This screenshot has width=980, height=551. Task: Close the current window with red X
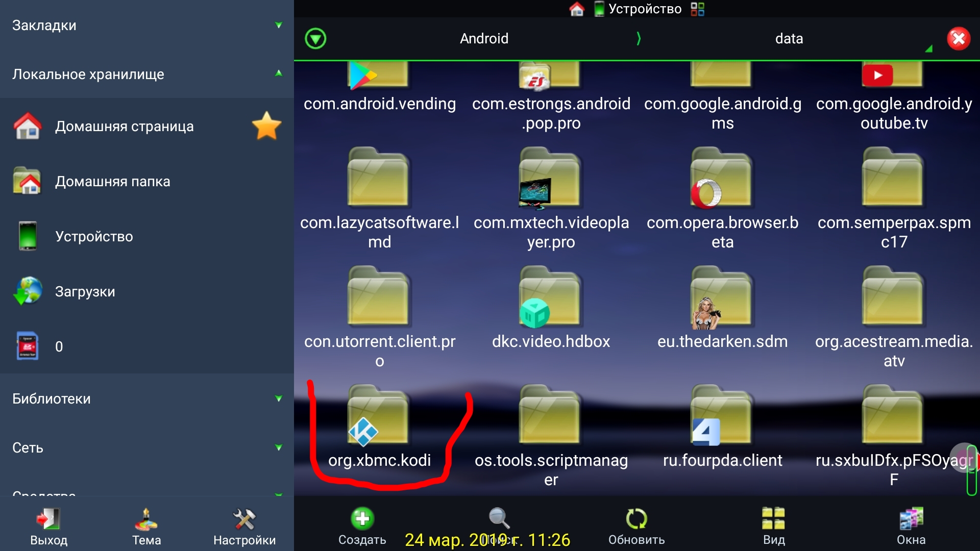[959, 39]
